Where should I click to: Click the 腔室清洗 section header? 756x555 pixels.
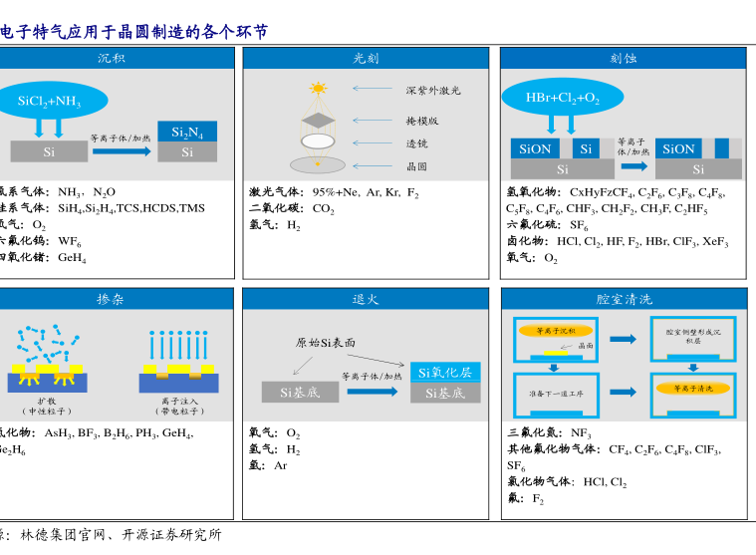pos(624,299)
